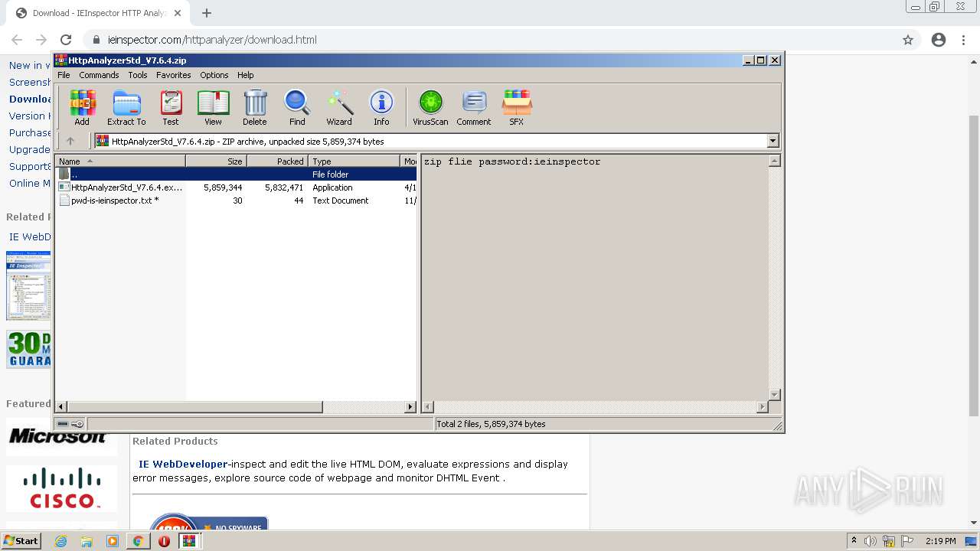Click the Opera taskbar icon
This screenshot has width=980, height=551.
[x=164, y=541]
